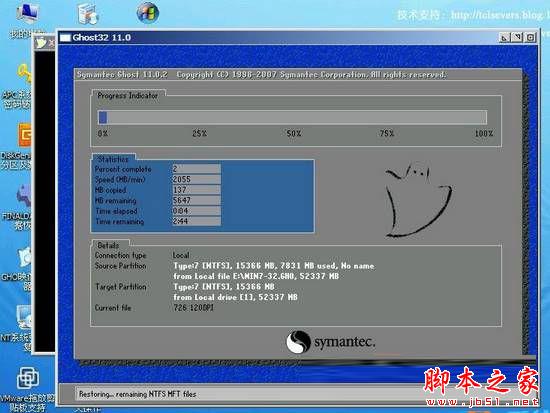Click the Ghost32 11.0 title bar text
This screenshot has width=550, height=413.
click(102, 38)
